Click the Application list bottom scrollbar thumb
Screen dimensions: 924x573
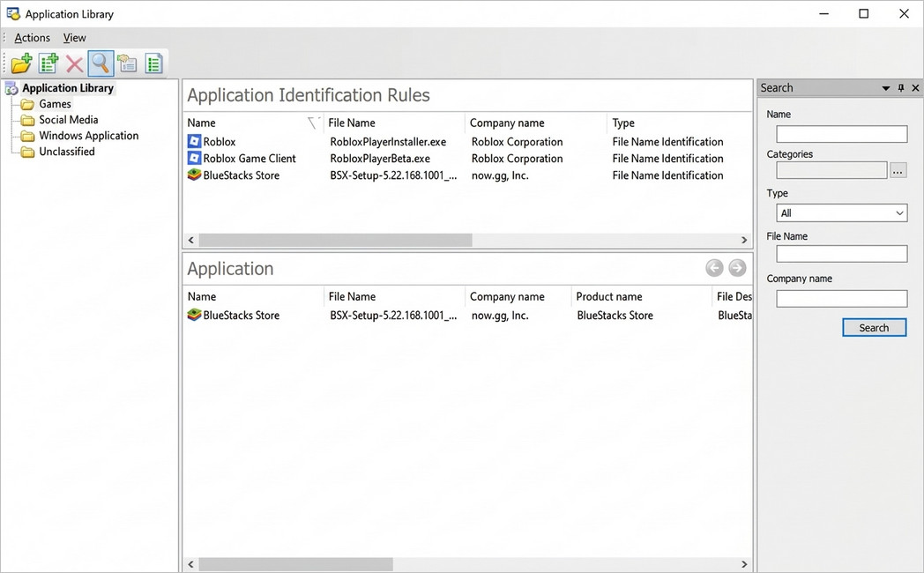click(x=296, y=564)
